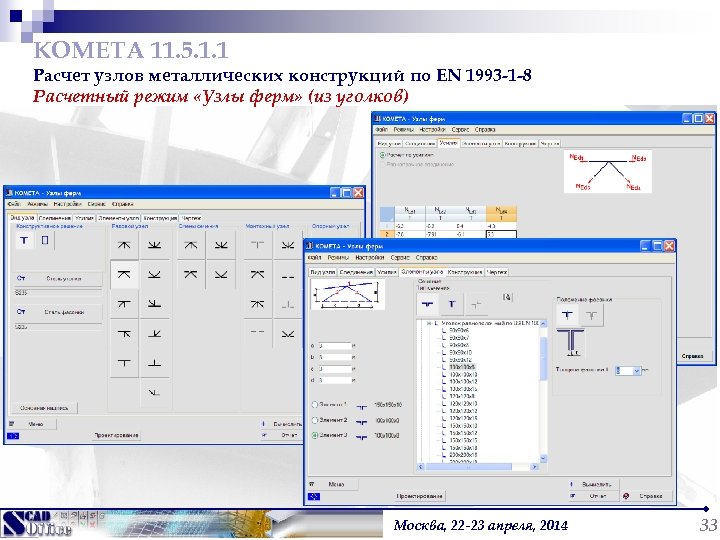Click Проектирование button in Элементы узла window

pos(419,496)
